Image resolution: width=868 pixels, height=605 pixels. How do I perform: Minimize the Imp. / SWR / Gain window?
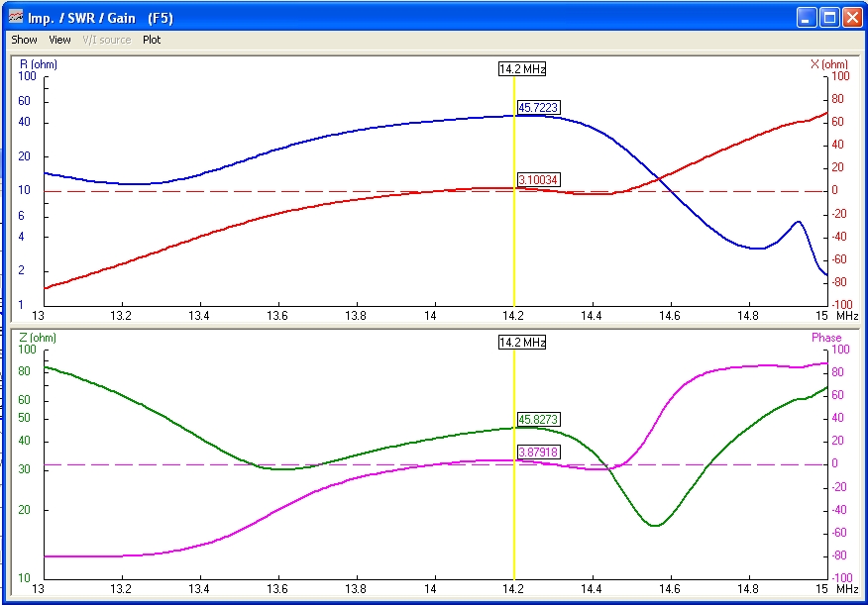coord(807,18)
